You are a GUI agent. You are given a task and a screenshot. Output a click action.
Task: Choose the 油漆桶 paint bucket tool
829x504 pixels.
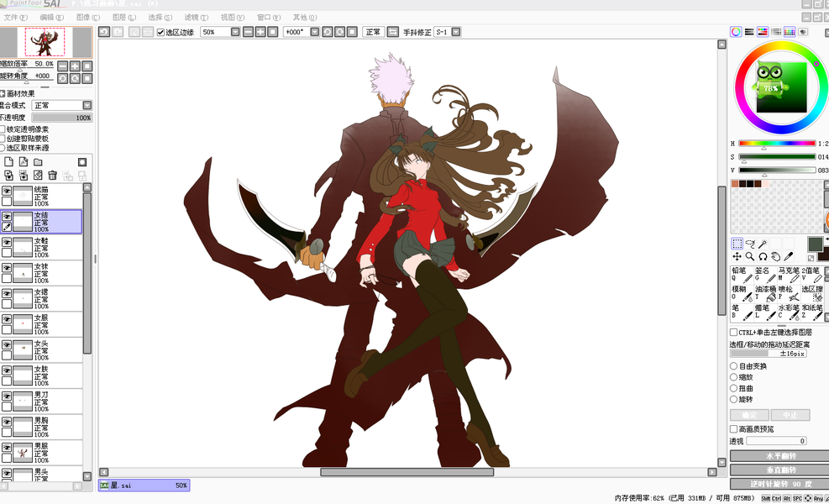[x=765, y=293]
